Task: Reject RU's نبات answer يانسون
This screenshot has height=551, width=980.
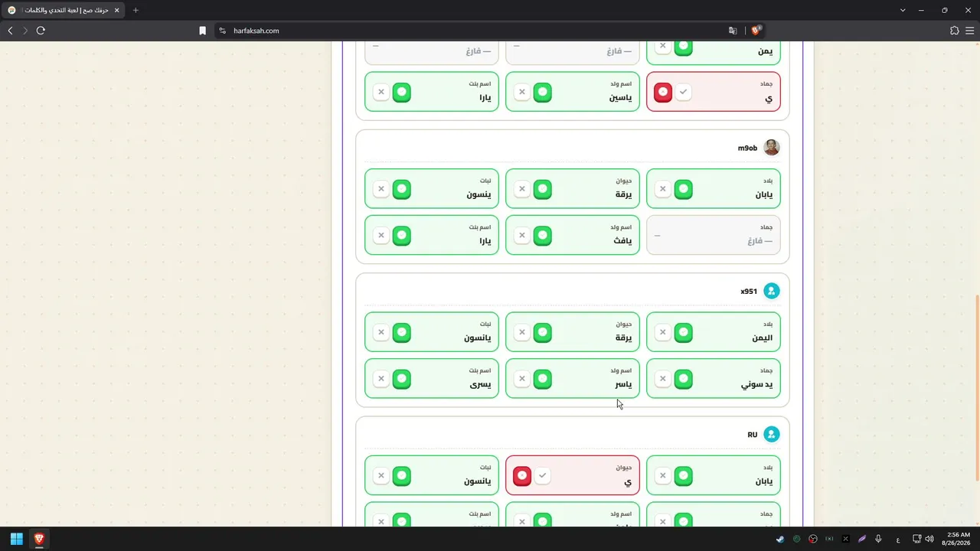Action: (x=381, y=476)
